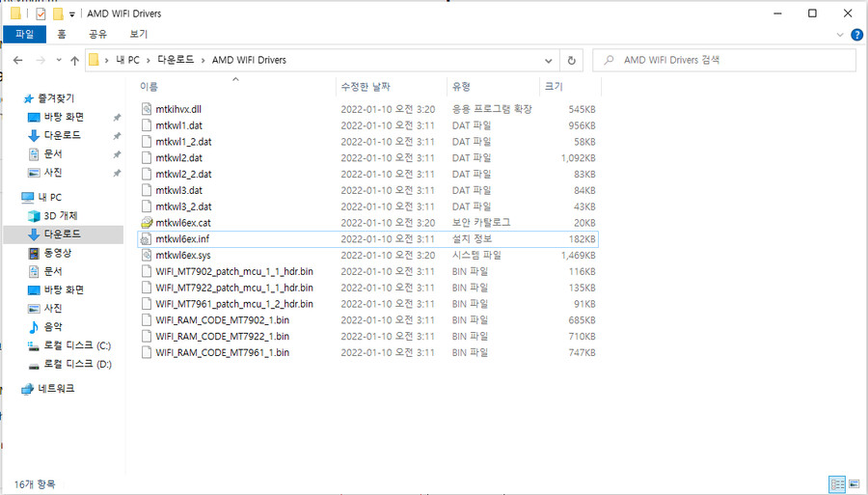Image resolution: width=868 pixels, height=495 pixels.
Task: Select WIFI_MT7922_patch_mcu_1_1_hdr.bin file icon
Action: pyautogui.click(x=147, y=288)
